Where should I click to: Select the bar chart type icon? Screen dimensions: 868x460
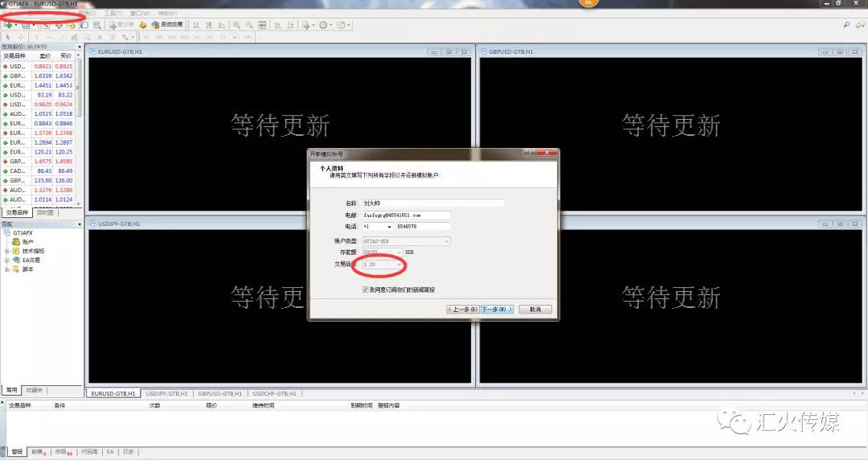click(x=197, y=25)
